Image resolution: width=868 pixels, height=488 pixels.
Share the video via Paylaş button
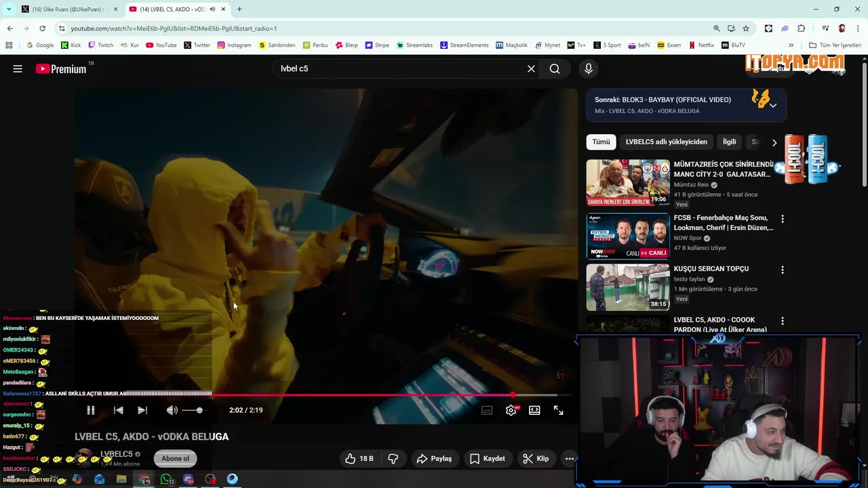[434, 459]
